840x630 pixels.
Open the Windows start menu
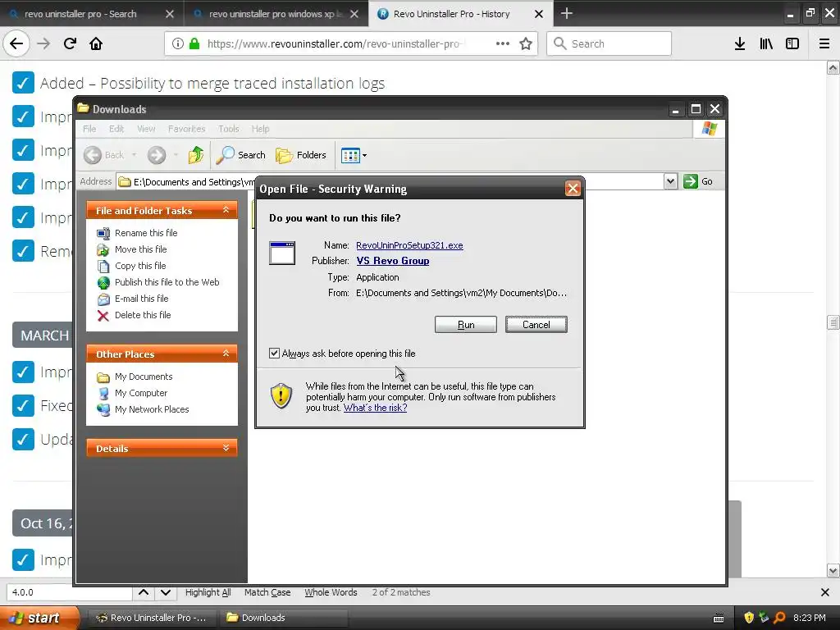click(39, 618)
